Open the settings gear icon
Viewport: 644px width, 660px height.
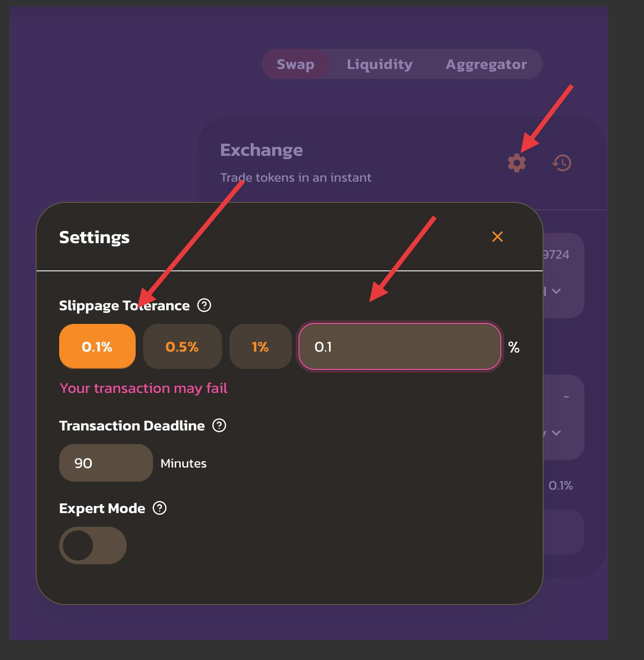517,162
